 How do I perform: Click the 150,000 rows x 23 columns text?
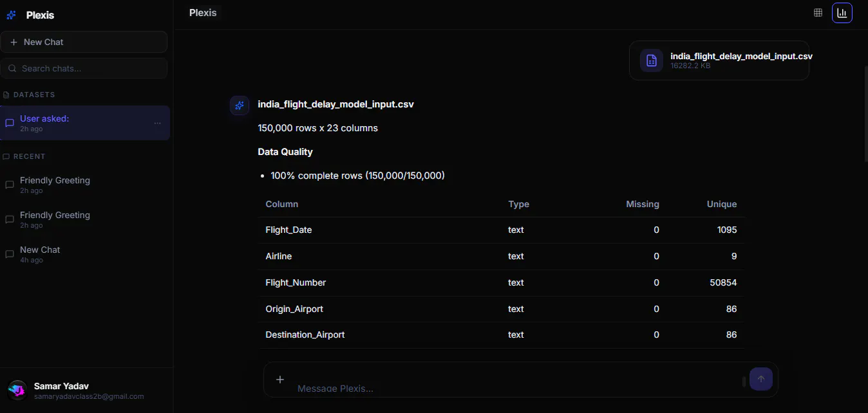pyautogui.click(x=317, y=128)
